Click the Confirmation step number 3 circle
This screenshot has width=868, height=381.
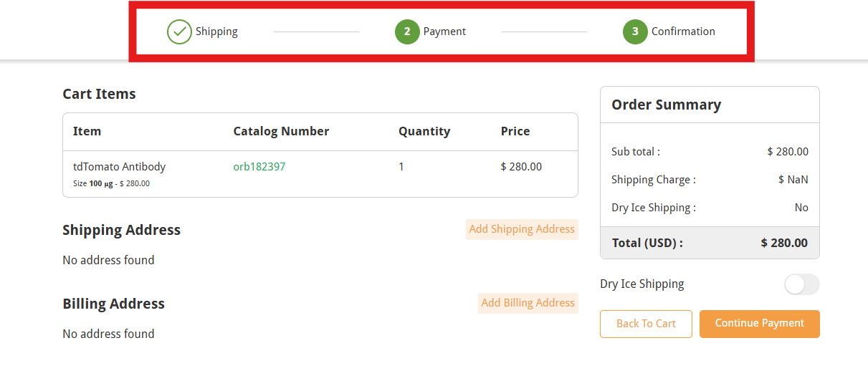tap(635, 32)
